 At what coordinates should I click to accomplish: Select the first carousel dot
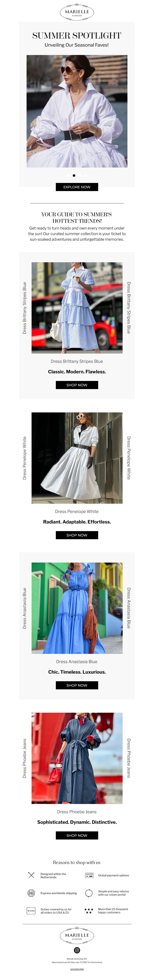(x=68, y=175)
